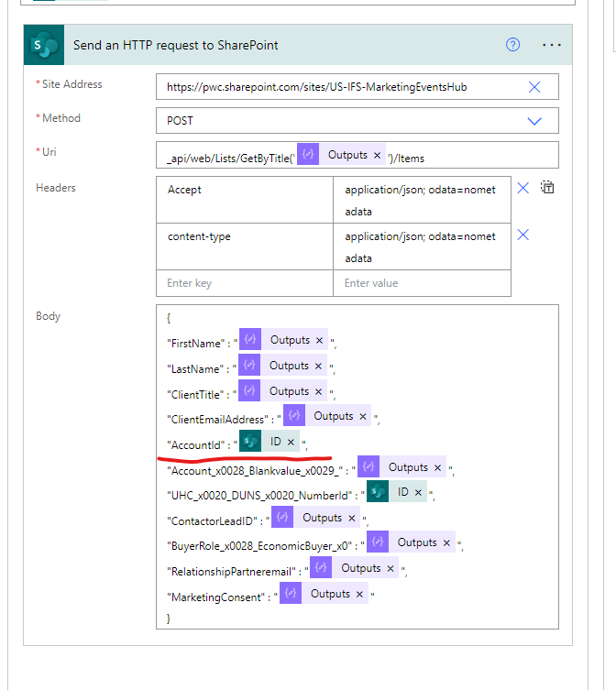Click the Accept header value cell
This screenshot has height=690, width=616.
422,200
